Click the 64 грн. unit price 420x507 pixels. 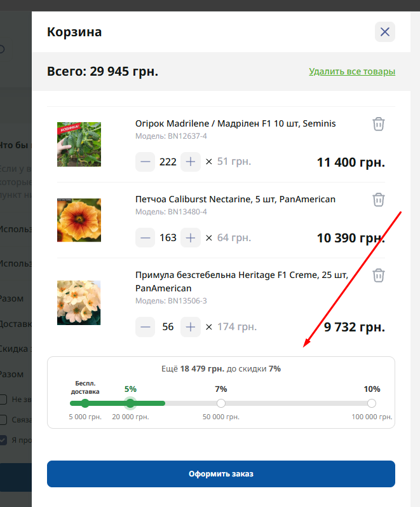pyautogui.click(x=234, y=238)
